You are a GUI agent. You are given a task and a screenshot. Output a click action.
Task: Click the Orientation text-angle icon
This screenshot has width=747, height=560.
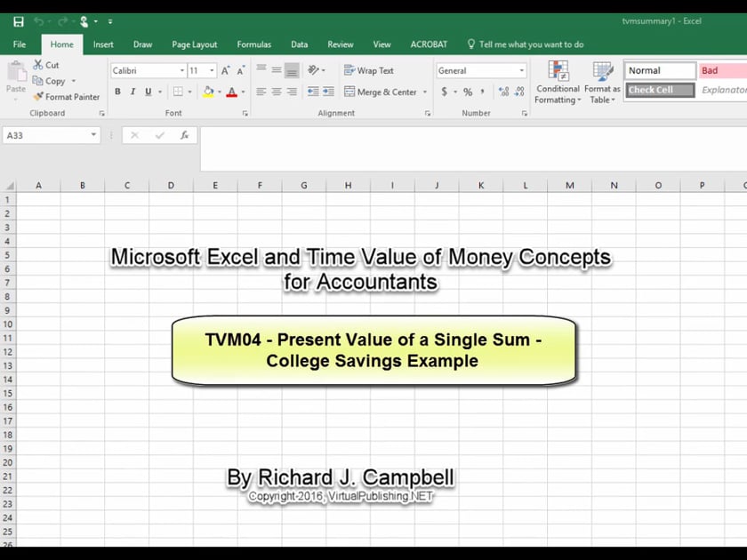coord(313,70)
